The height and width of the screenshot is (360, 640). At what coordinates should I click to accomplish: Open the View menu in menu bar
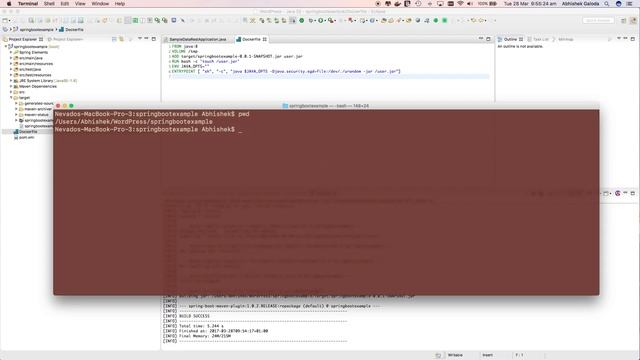80,4
